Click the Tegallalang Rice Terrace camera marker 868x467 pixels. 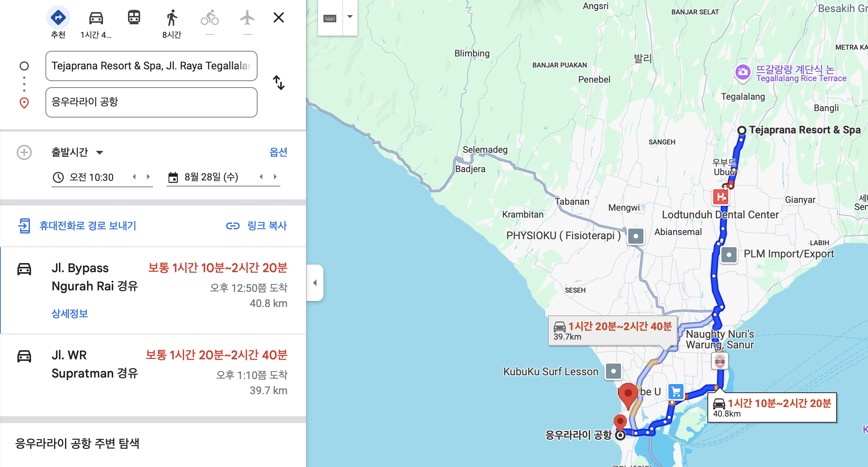click(x=743, y=72)
